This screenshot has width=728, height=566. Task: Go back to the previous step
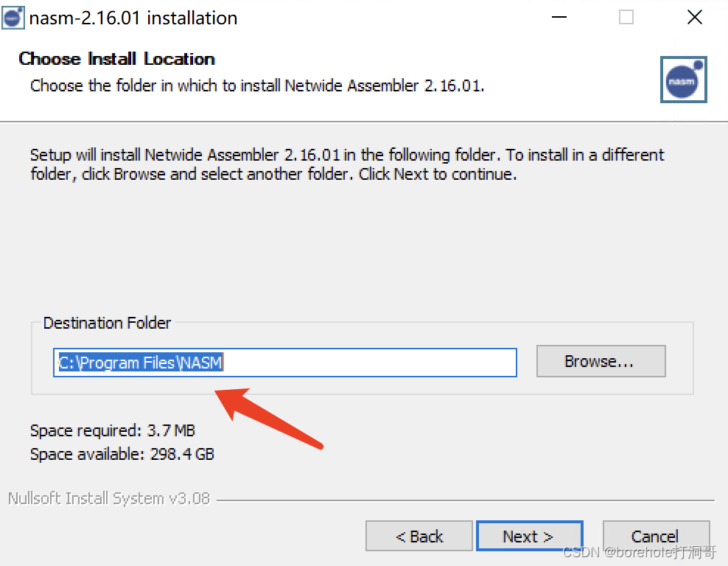pyautogui.click(x=419, y=536)
